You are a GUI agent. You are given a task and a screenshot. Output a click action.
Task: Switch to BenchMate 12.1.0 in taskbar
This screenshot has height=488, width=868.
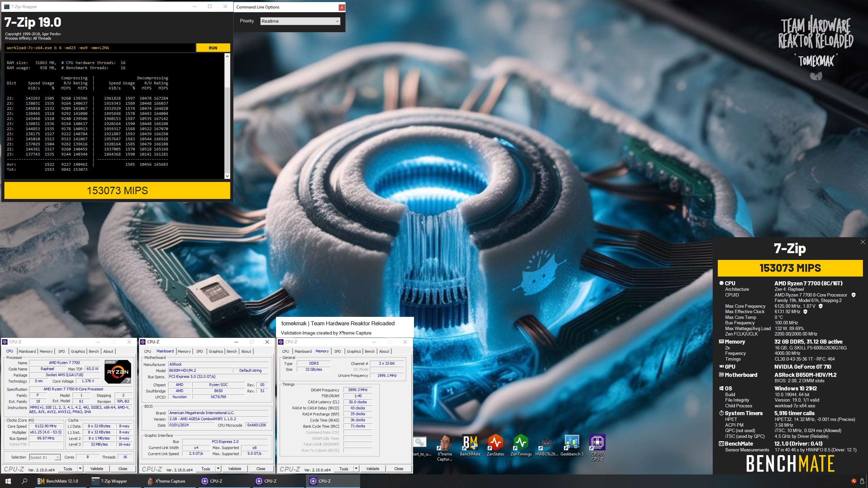tap(61, 481)
